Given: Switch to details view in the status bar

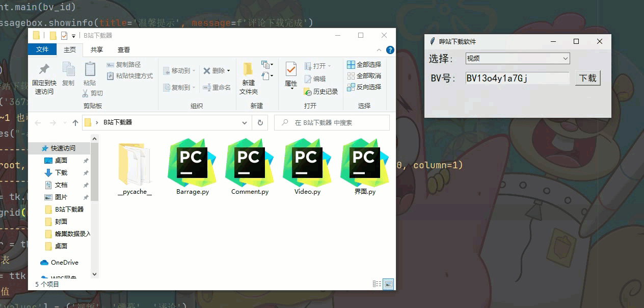Looking at the screenshot, I should (377, 284).
